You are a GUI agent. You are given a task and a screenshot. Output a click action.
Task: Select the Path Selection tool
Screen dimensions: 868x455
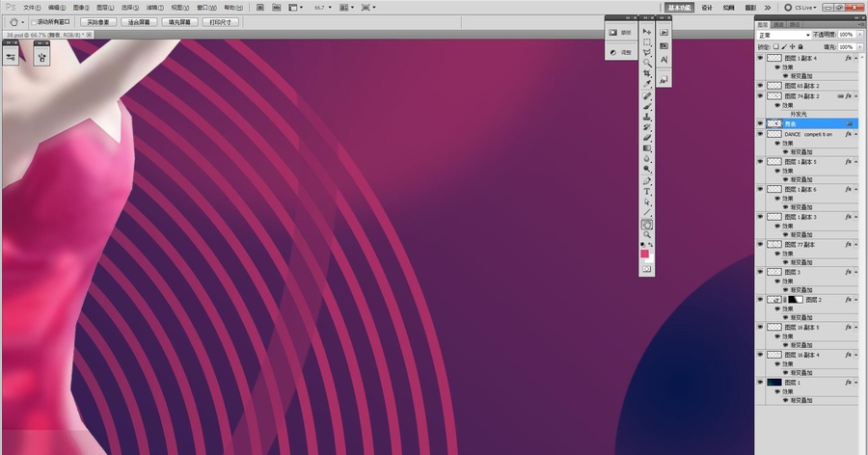point(646,202)
